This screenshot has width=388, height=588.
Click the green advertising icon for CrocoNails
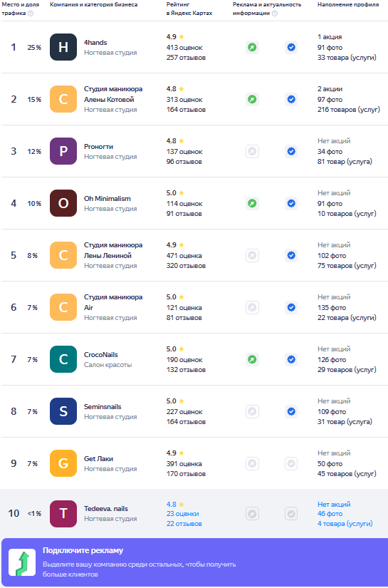(x=253, y=360)
